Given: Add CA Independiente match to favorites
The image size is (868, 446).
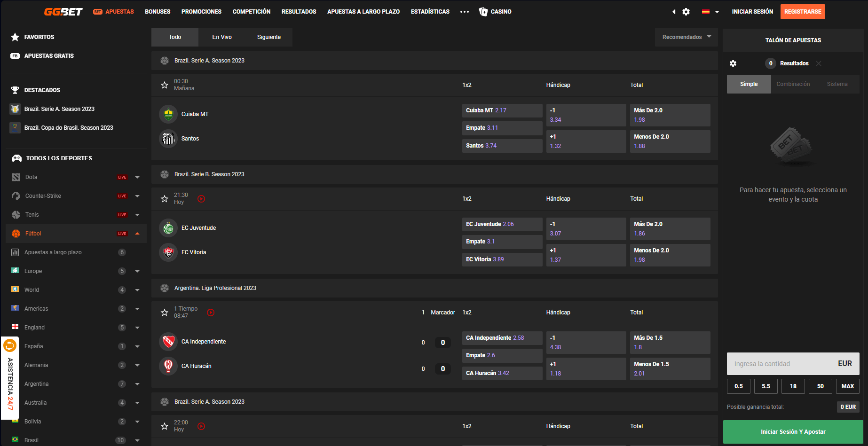Looking at the screenshot, I should 165,313.
